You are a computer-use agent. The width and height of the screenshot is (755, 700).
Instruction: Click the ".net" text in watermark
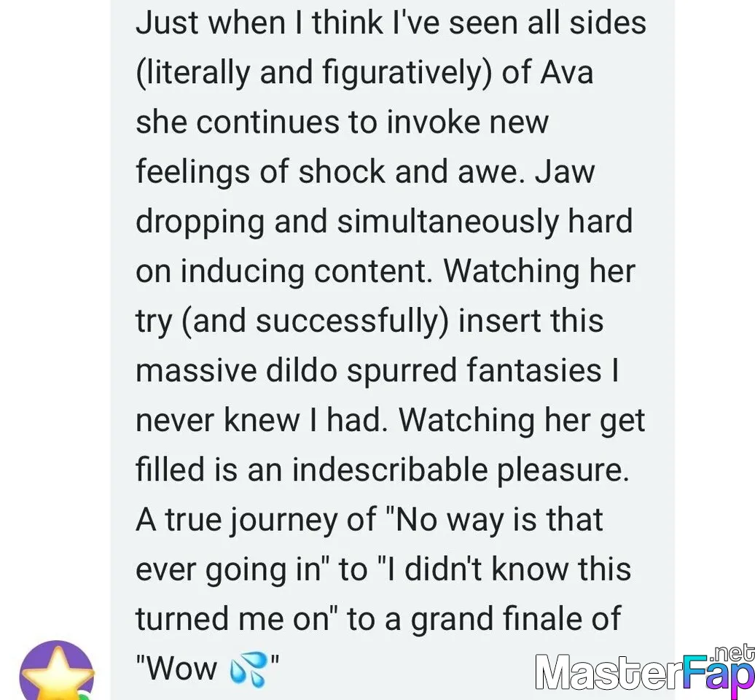pyautogui.click(x=731, y=654)
